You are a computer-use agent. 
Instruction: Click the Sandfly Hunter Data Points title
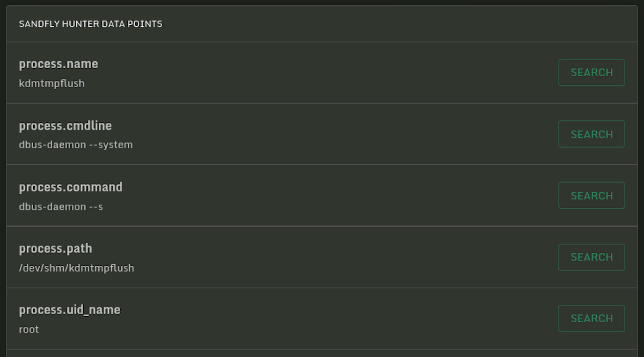click(91, 24)
